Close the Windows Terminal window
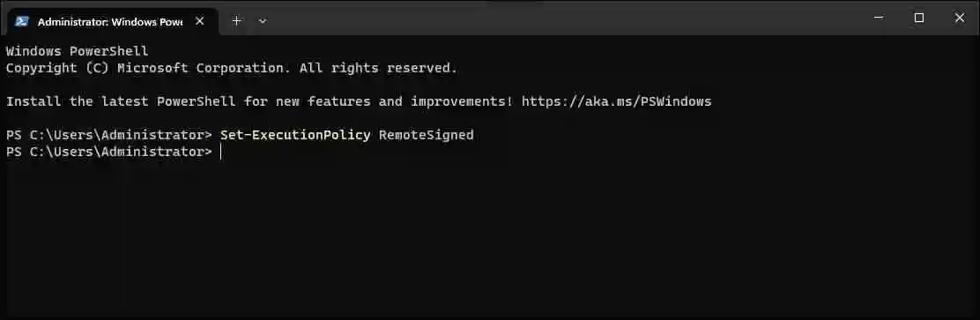 (960, 19)
